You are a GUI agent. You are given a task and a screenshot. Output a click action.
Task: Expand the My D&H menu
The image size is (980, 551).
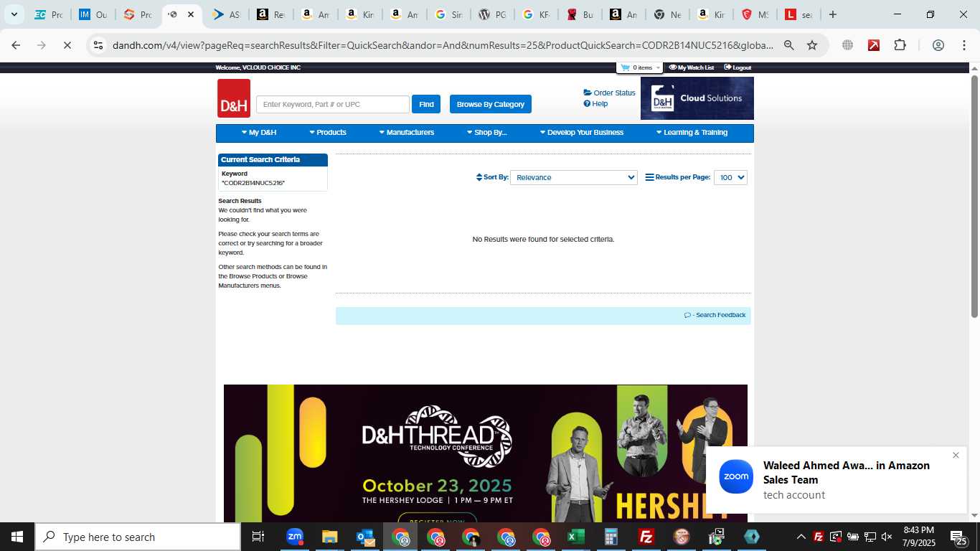259,133
